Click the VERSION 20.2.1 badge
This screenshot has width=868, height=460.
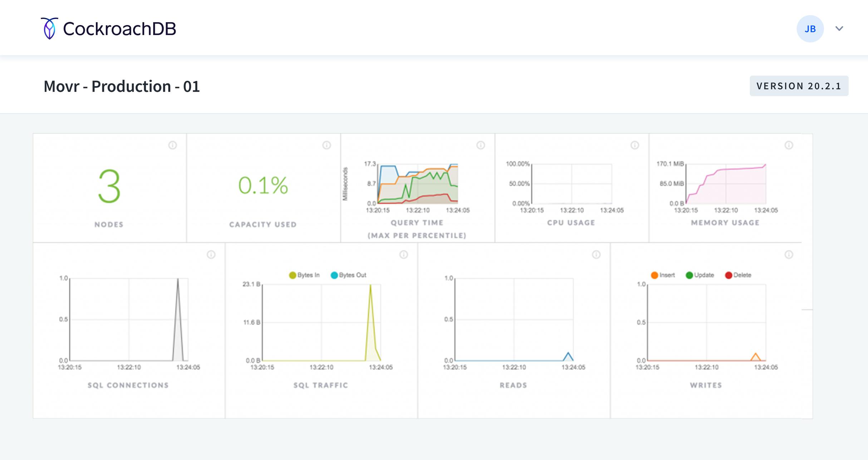[799, 85]
